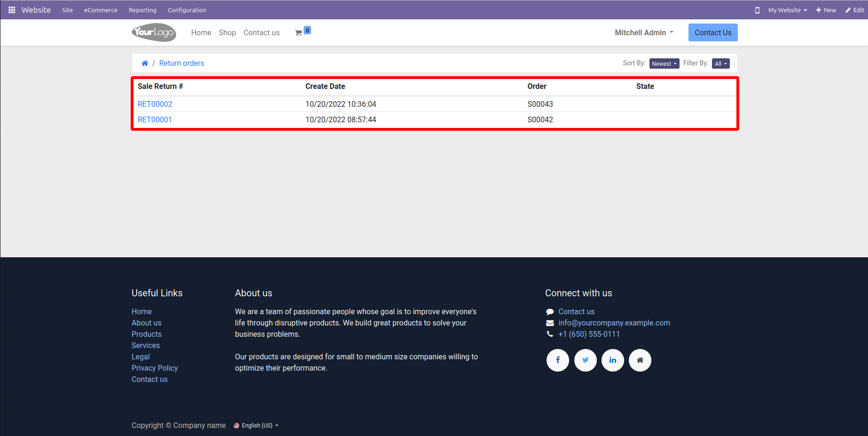Viewport: 868px width, 436px height.
Task: Click the Create Date column header
Action: pos(325,86)
